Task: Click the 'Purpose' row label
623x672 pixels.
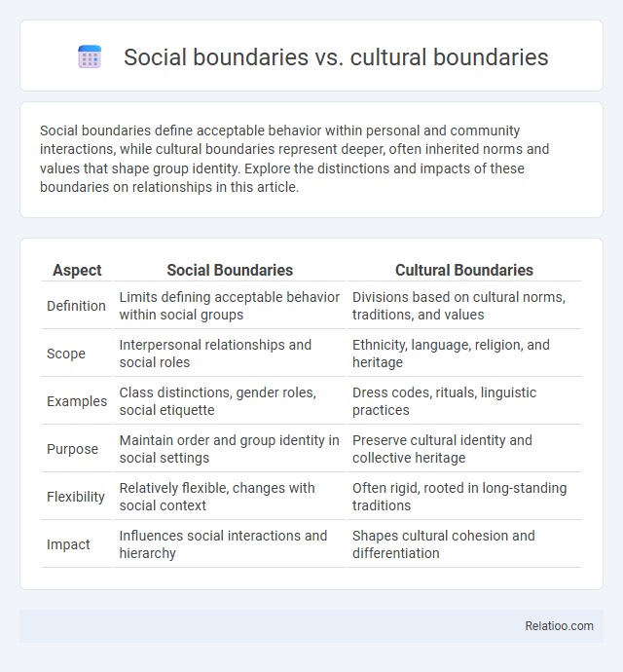Action: [x=72, y=449]
